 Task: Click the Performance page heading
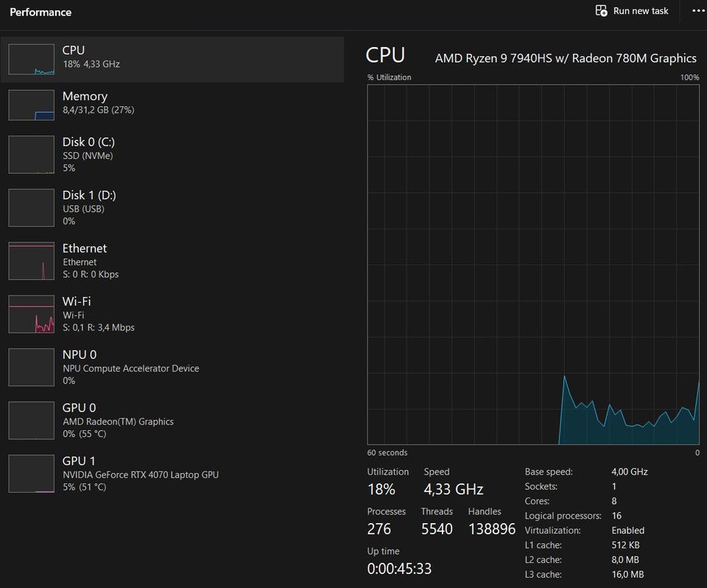pyautogui.click(x=41, y=13)
